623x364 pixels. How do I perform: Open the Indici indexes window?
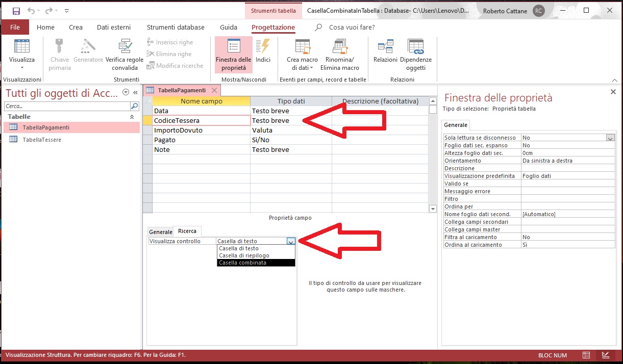pos(263,51)
